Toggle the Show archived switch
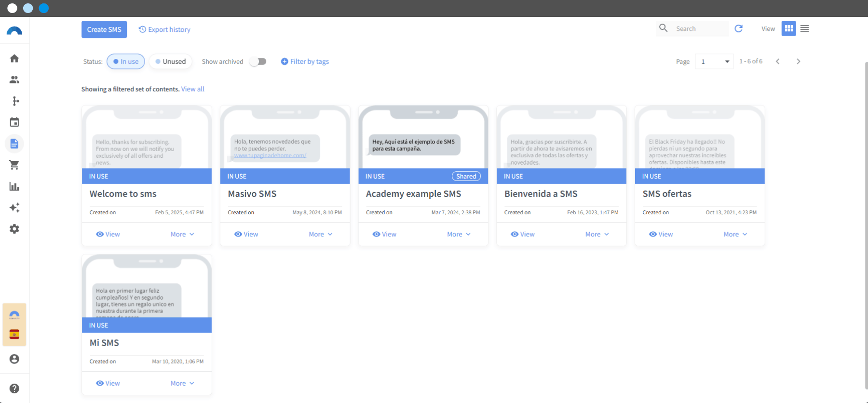Image resolution: width=868 pixels, height=403 pixels. (258, 61)
